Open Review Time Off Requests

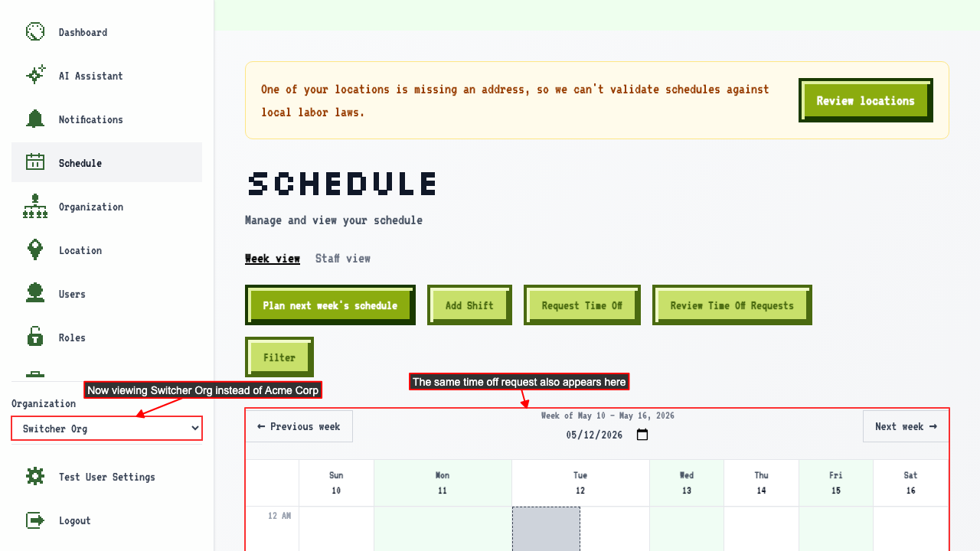pyautogui.click(x=732, y=305)
